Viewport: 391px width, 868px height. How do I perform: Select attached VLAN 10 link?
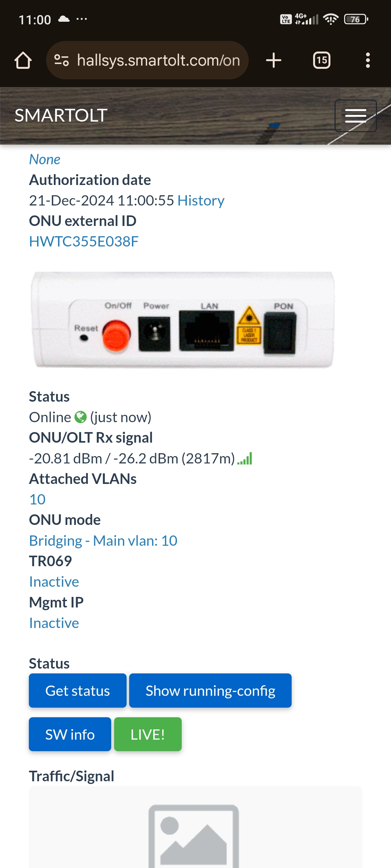tap(37, 499)
